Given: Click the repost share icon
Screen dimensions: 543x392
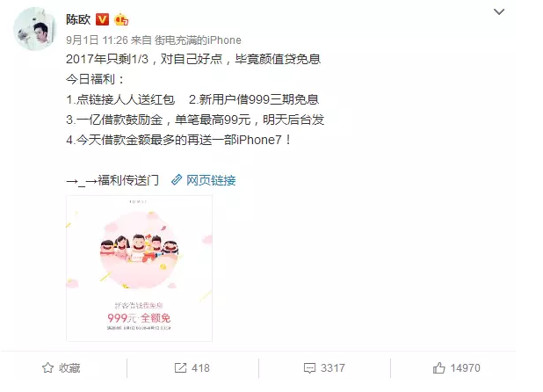Looking at the screenshot, I should click(180, 367).
